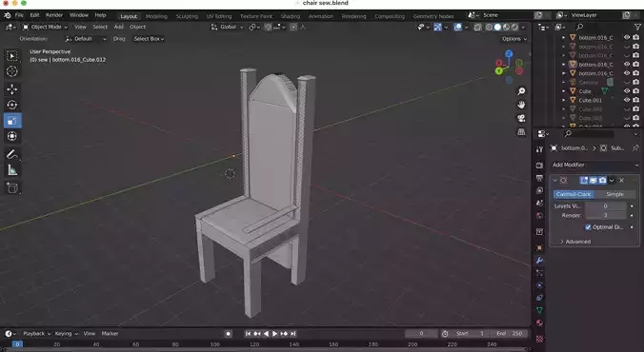
Task: Open the Object Data green triangle tab
Action: (x=539, y=310)
